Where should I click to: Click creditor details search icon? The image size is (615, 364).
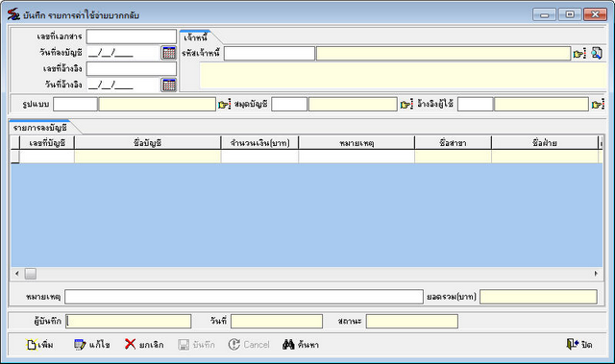click(x=597, y=53)
